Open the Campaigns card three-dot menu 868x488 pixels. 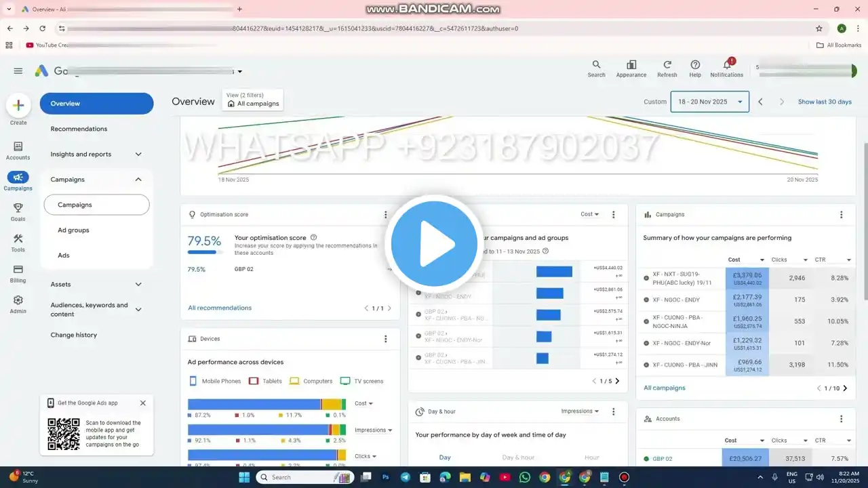tap(841, 215)
